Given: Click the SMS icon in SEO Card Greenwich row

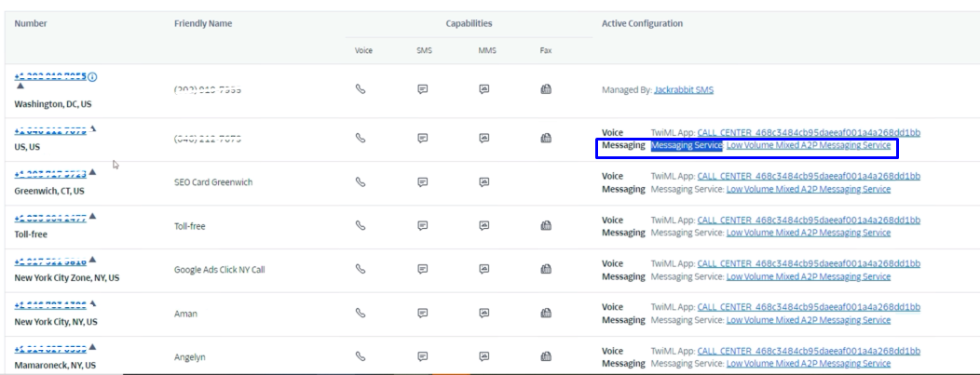Looking at the screenshot, I should point(423,181).
